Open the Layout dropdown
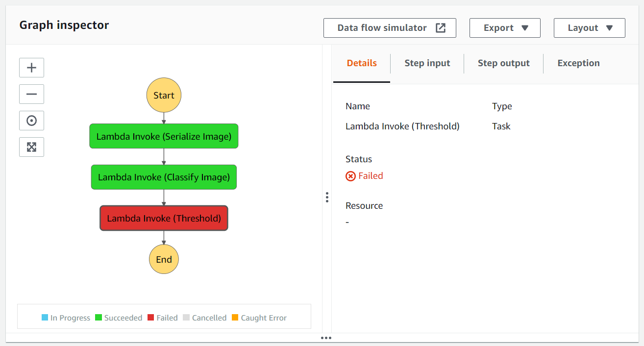Screen dimensions: 644x346 [589, 27]
